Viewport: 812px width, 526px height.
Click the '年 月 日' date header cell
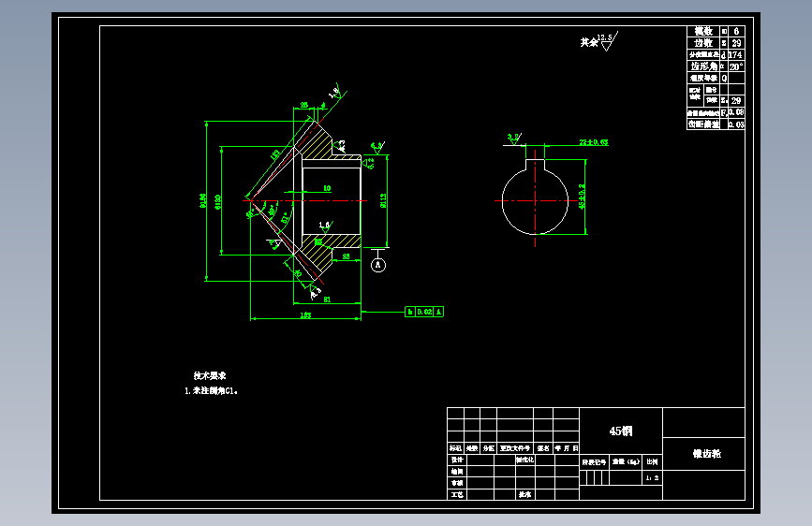pos(566,448)
